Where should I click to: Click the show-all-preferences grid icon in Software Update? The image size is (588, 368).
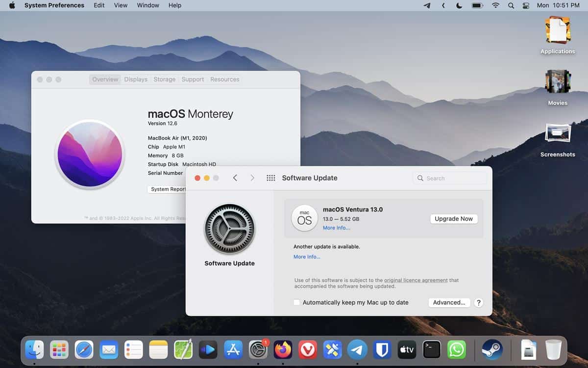(x=270, y=178)
